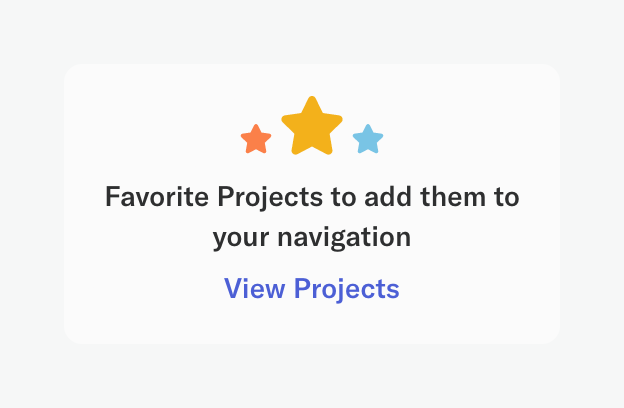Click the small orange star icon

click(256, 139)
